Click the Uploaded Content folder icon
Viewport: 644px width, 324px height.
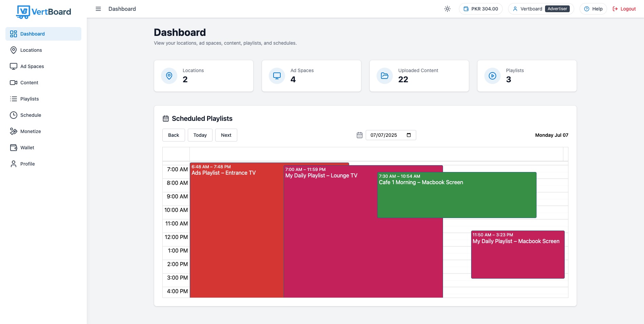[385, 76]
